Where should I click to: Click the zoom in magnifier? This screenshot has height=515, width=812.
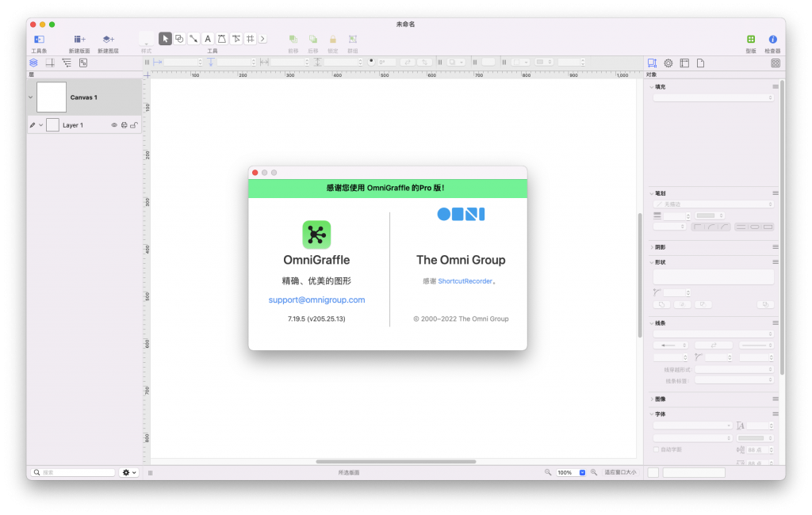pos(593,472)
